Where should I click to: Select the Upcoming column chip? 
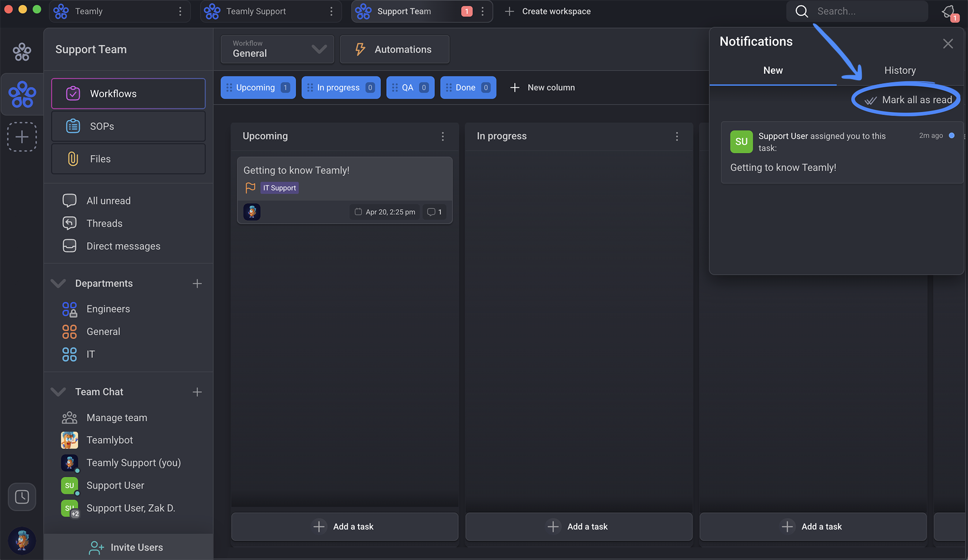point(258,87)
